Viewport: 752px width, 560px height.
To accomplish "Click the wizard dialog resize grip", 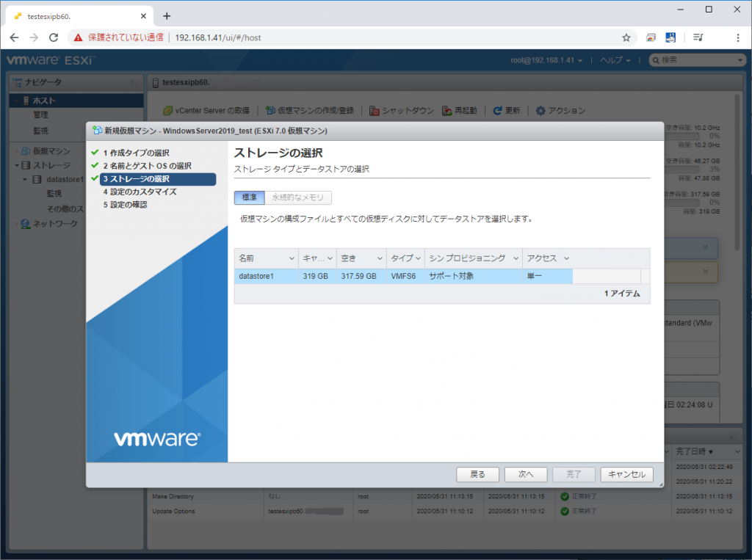I will pyautogui.click(x=661, y=484).
